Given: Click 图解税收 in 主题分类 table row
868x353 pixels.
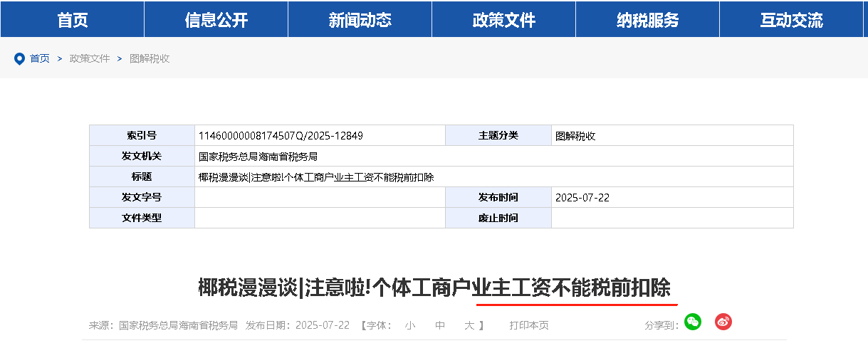Looking at the screenshot, I should 575,136.
